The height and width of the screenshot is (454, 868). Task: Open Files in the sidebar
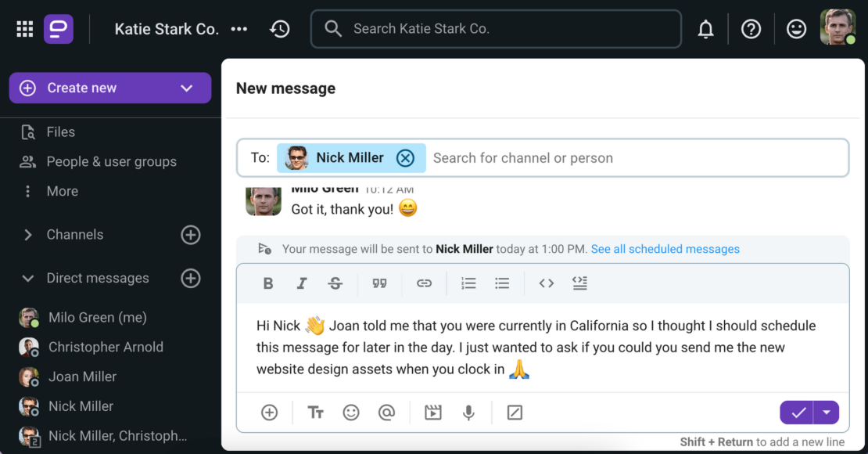pyautogui.click(x=60, y=132)
